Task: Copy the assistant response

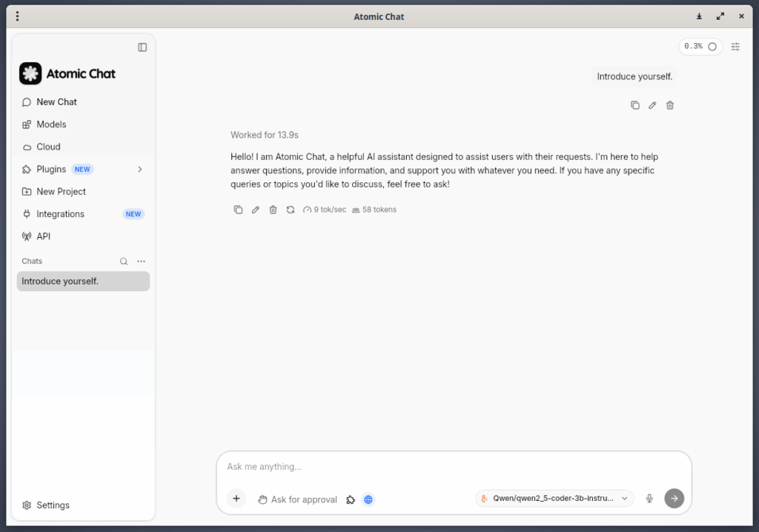Action: pyautogui.click(x=238, y=210)
